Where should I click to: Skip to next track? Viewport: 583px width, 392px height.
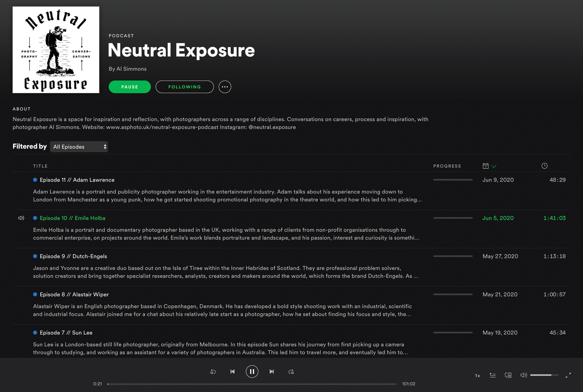[x=272, y=372]
